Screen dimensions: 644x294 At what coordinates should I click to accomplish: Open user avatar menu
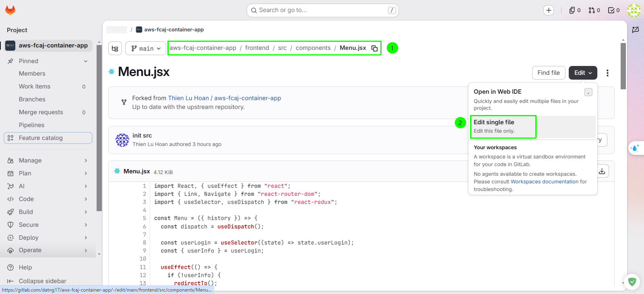pos(634,10)
